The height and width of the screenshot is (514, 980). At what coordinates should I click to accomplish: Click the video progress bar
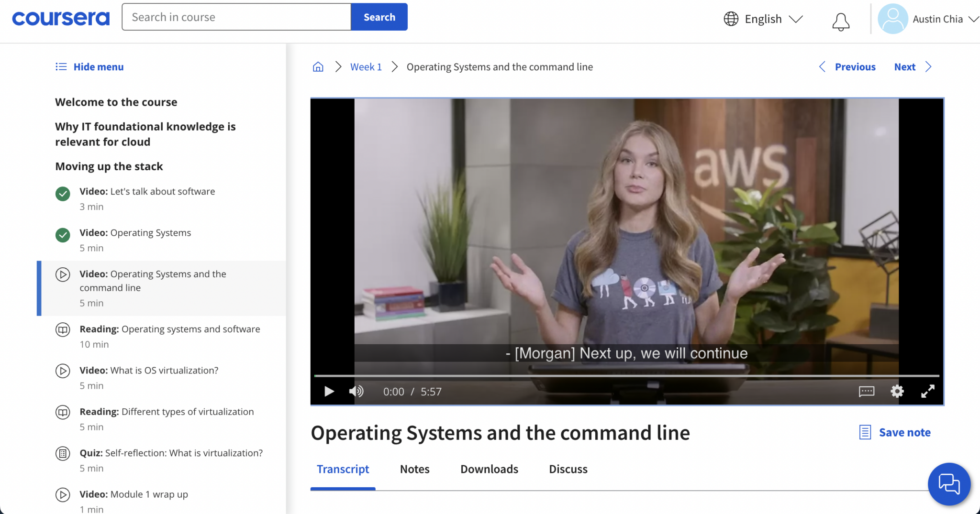point(626,376)
